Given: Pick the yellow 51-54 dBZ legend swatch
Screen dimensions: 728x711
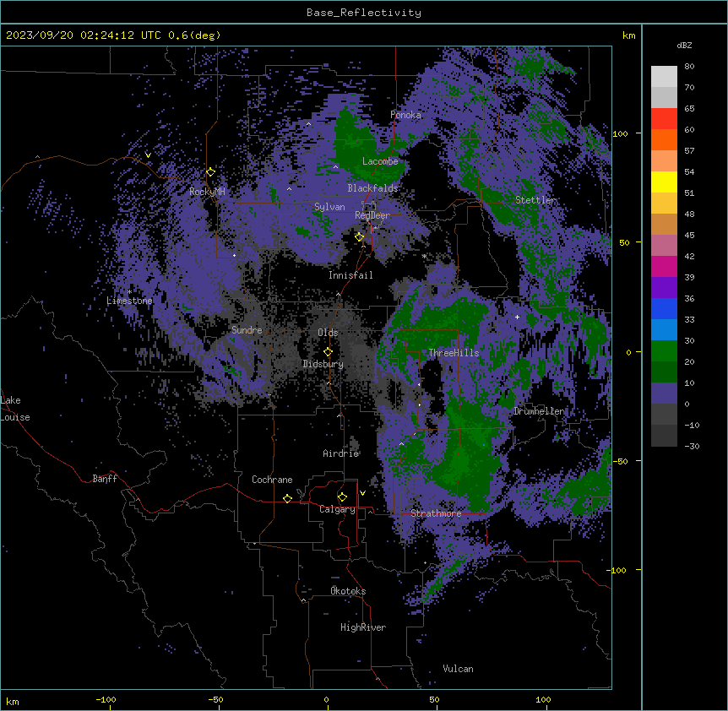Looking at the screenshot, I should click(664, 182).
